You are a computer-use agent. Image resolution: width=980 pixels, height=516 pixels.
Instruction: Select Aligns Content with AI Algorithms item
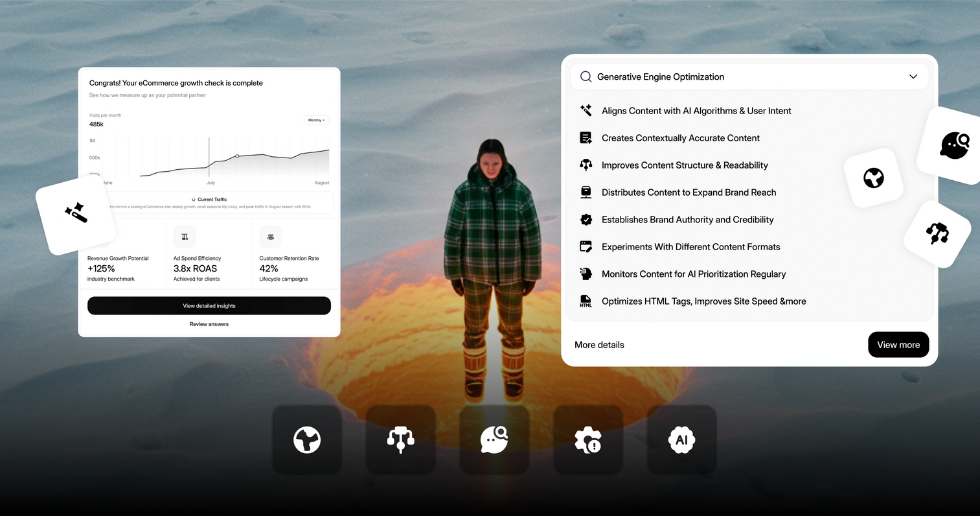pos(696,111)
